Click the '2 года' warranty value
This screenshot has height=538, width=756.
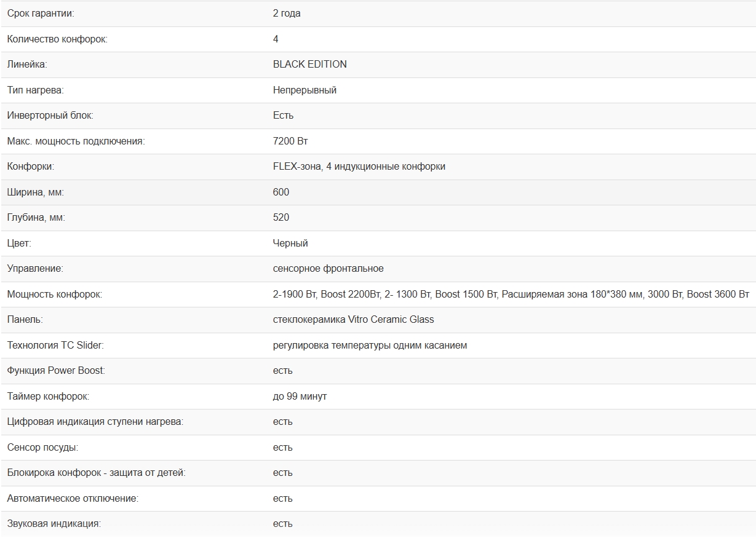tap(287, 14)
